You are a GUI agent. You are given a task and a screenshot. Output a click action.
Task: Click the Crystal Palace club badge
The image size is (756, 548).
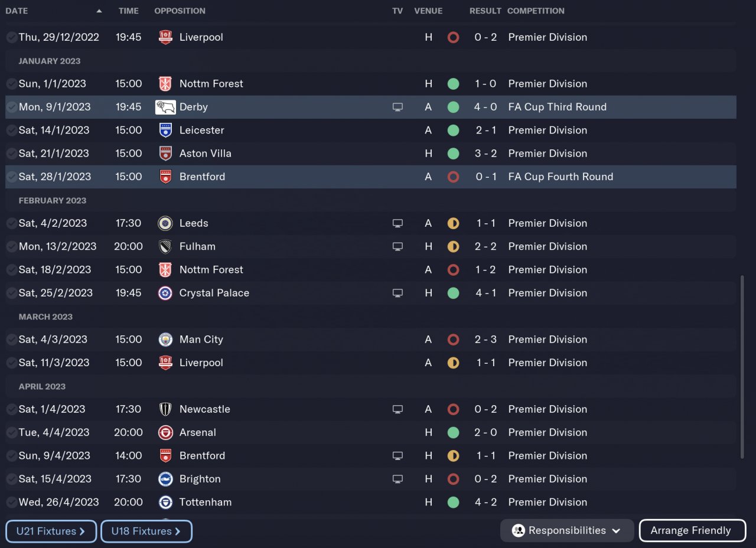[x=165, y=293]
